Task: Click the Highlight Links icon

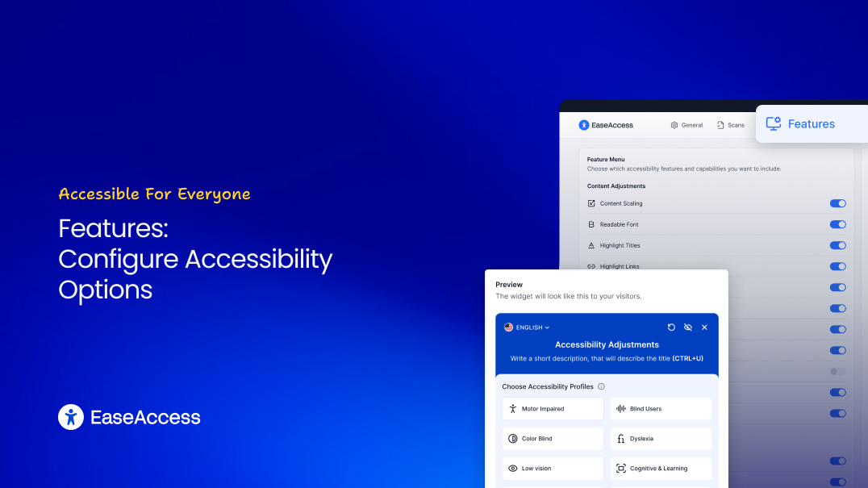Action: [591, 266]
